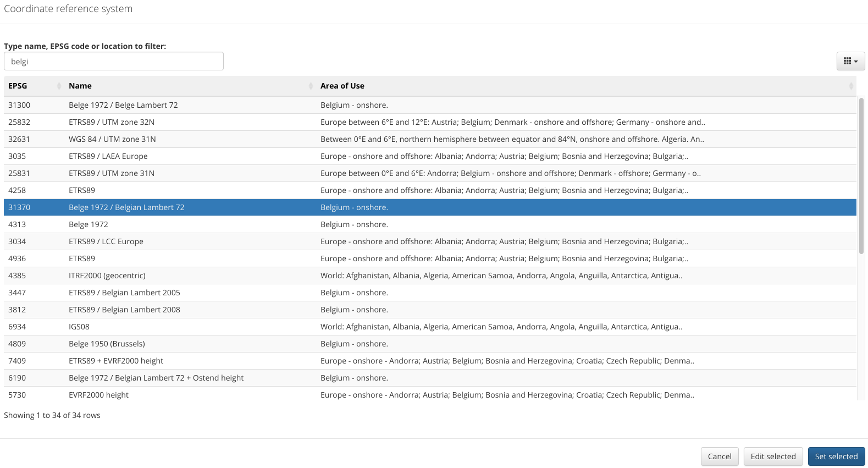Select row EPSG 31300 Belge Lambert 72

coord(123,105)
